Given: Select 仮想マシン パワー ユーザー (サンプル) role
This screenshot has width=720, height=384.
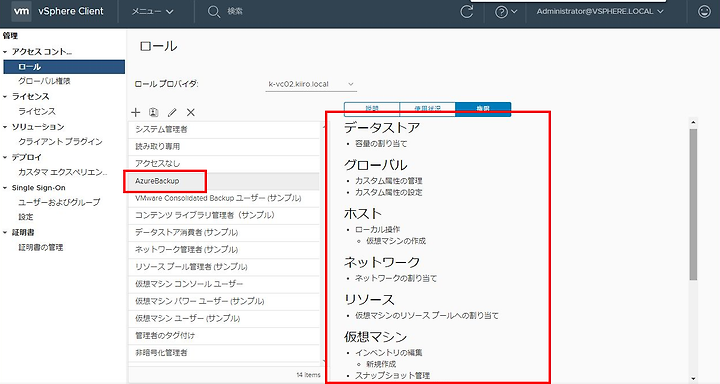Looking at the screenshot, I should (x=224, y=301).
